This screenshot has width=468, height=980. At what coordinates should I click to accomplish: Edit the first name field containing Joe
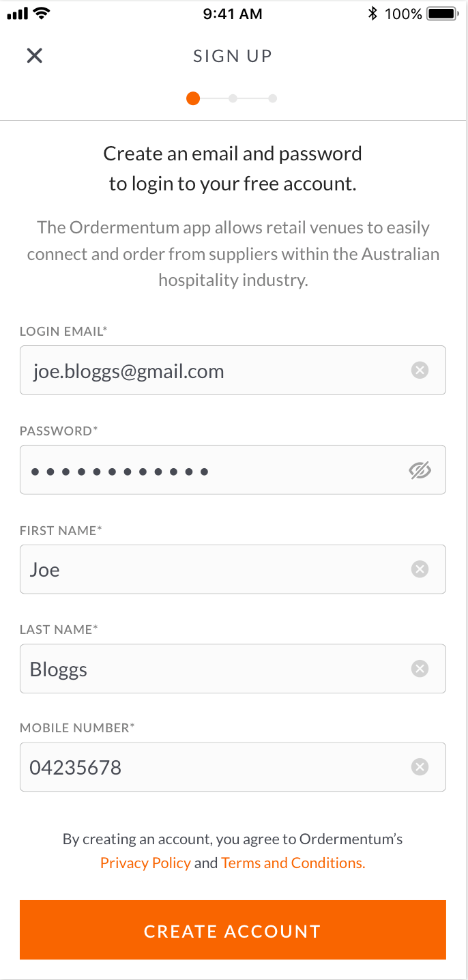tap(211, 569)
